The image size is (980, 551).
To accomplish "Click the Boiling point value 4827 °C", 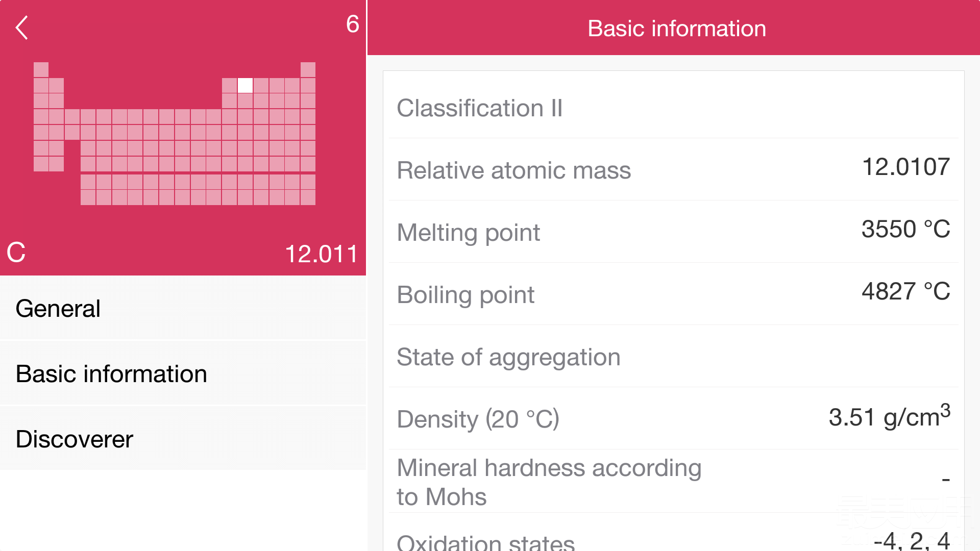I will pos(906,291).
